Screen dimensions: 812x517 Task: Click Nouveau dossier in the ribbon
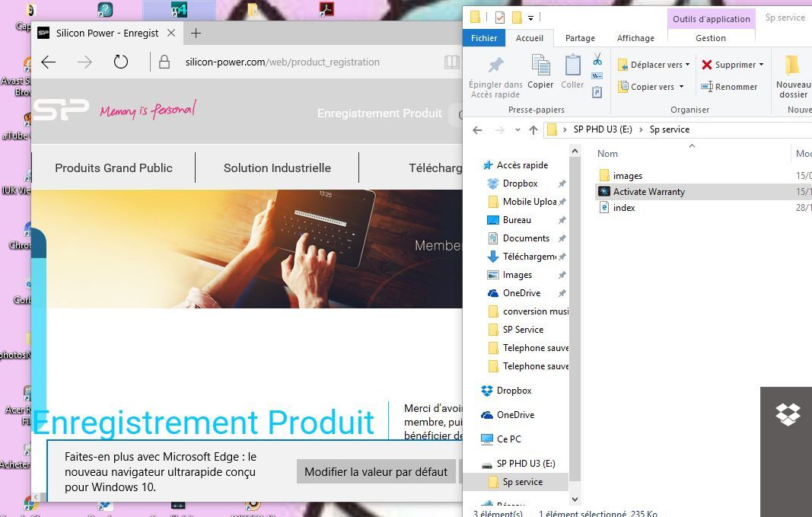794,76
